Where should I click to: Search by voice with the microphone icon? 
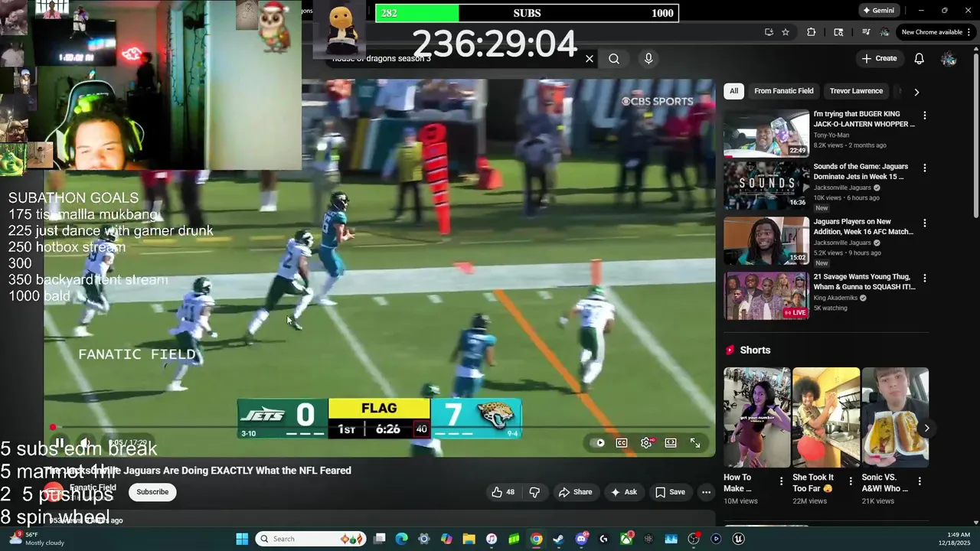[648, 59]
